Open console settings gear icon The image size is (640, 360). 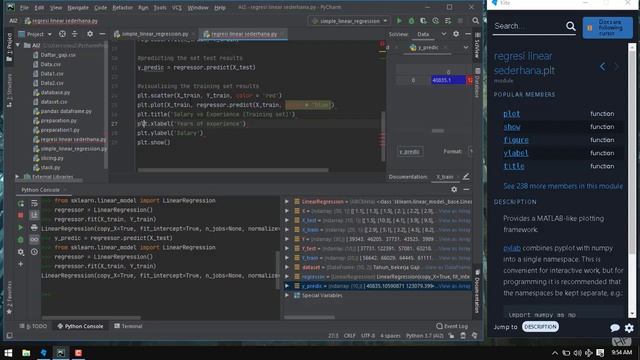[21, 252]
